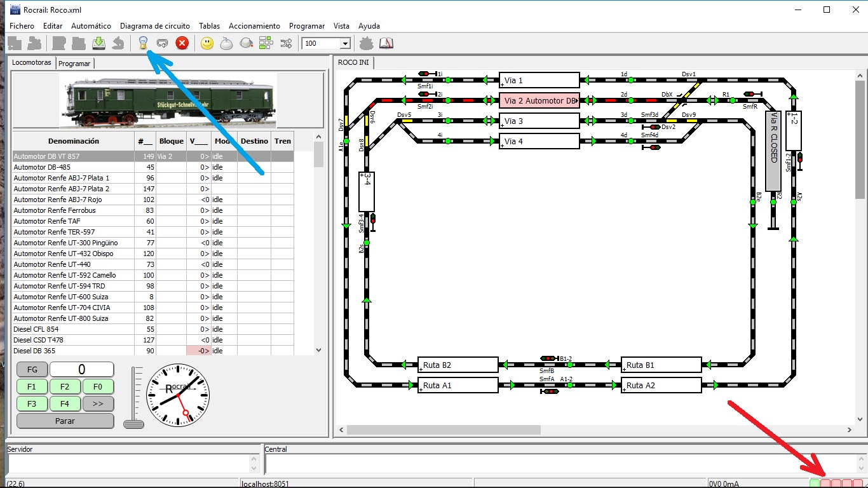Select the Via 2 Automotor DB block
The image size is (868, 488).
pos(539,100)
